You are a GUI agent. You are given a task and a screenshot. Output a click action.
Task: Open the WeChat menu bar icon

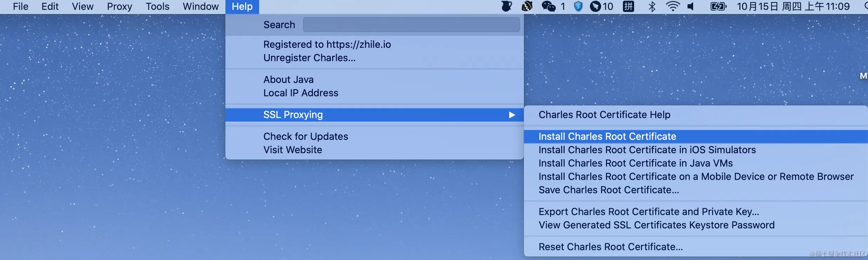click(548, 6)
